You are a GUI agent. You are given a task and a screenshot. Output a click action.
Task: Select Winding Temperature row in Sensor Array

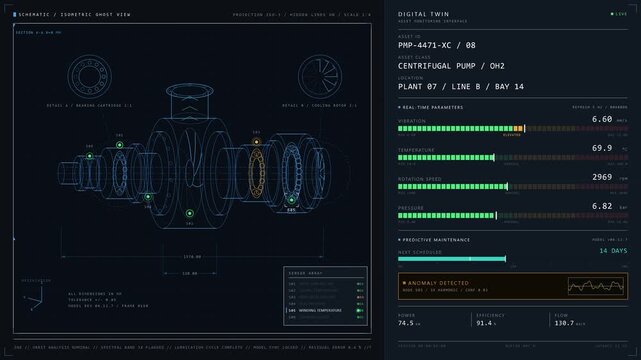tap(325, 311)
